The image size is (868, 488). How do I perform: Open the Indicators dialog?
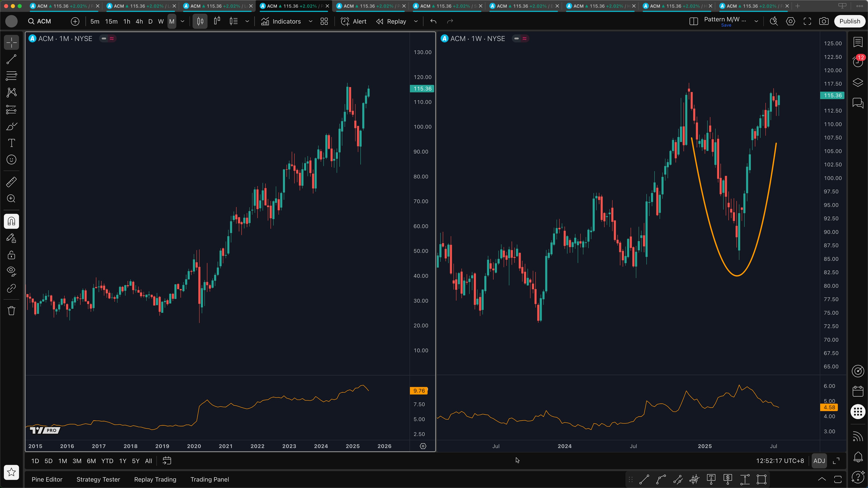(281, 21)
